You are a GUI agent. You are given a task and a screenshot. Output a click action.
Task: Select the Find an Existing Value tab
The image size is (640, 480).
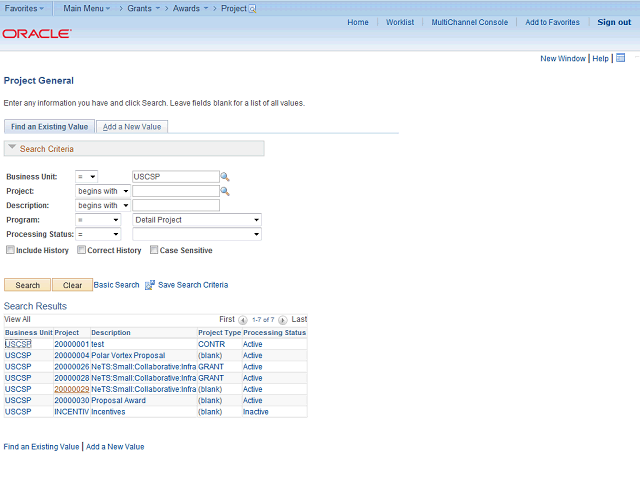[49, 127]
